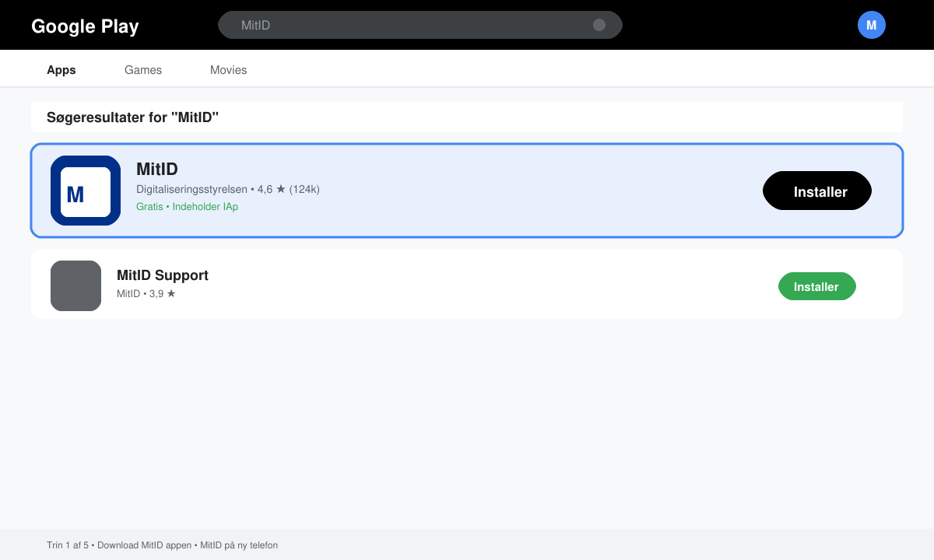934x560 pixels.
Task: Click the 'Trin 1 af 5' status text
Action: (x=162, y=545)
